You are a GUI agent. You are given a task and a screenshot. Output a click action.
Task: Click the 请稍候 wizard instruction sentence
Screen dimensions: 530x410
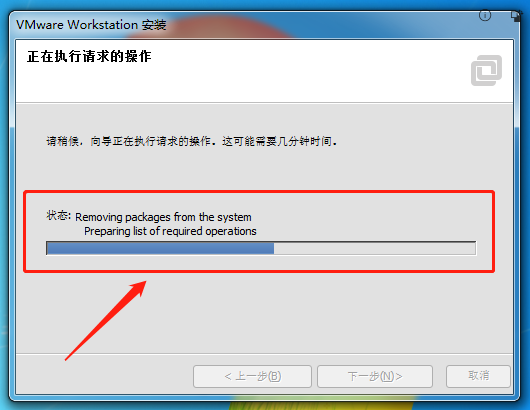(x=192, y=141)
